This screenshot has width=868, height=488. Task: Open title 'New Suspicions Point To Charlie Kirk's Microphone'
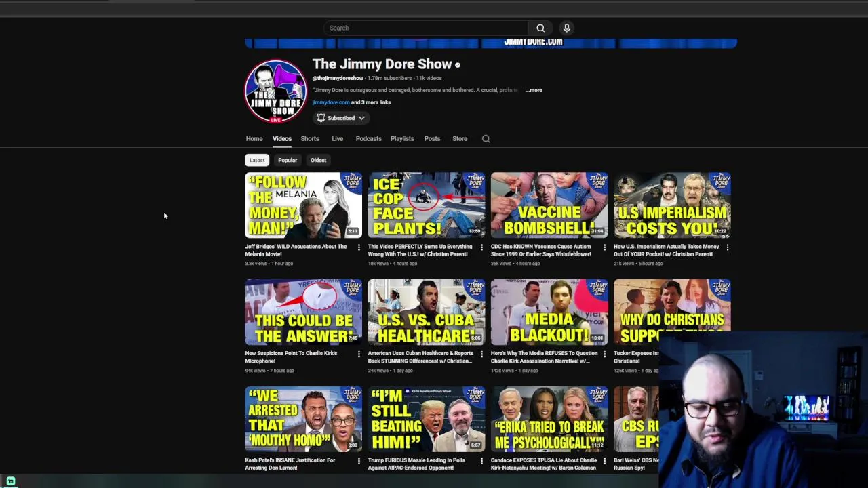pos(292,357)
